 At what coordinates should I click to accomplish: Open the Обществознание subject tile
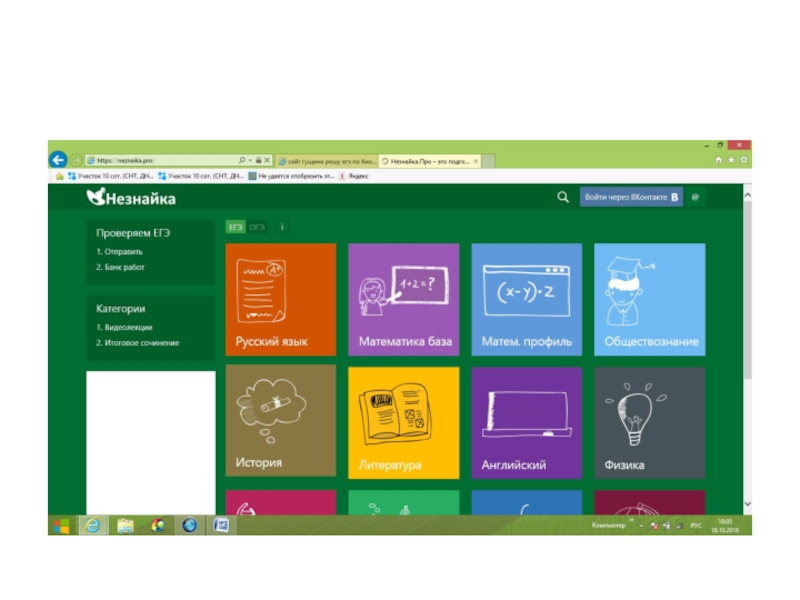650,299
